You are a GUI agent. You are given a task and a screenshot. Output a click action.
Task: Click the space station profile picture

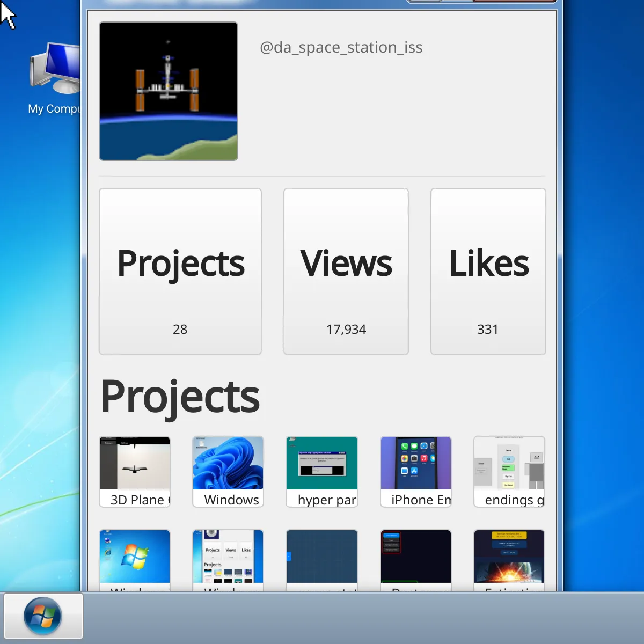coord(169,91)
